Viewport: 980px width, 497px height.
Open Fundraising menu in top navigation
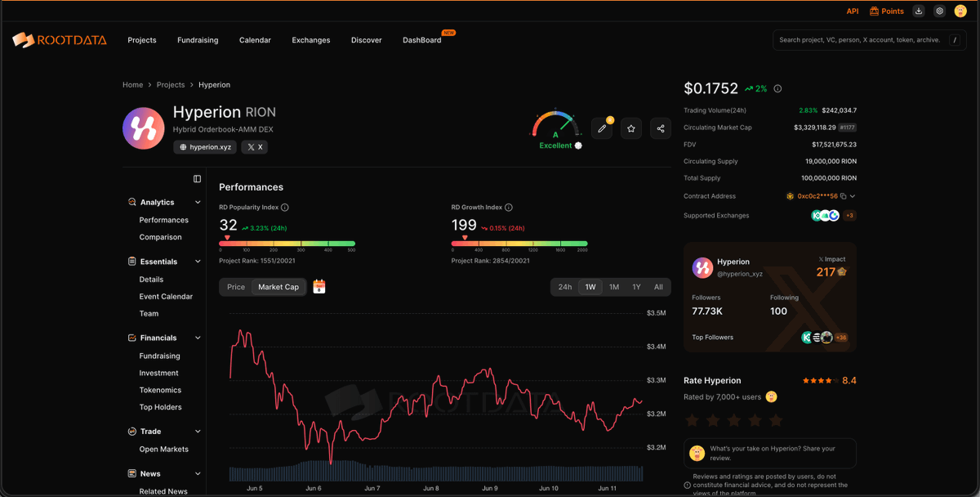(x=198, y=40)
